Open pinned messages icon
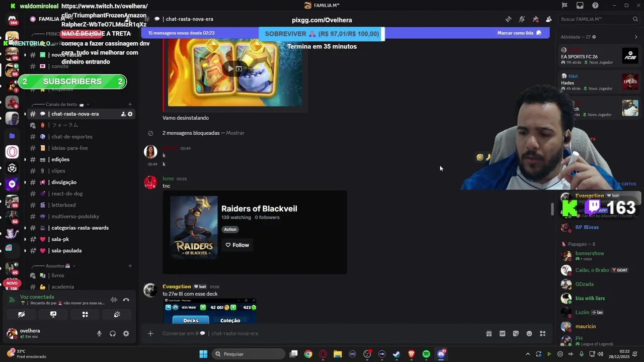This screenshot has height=362, width=644. 535,19
